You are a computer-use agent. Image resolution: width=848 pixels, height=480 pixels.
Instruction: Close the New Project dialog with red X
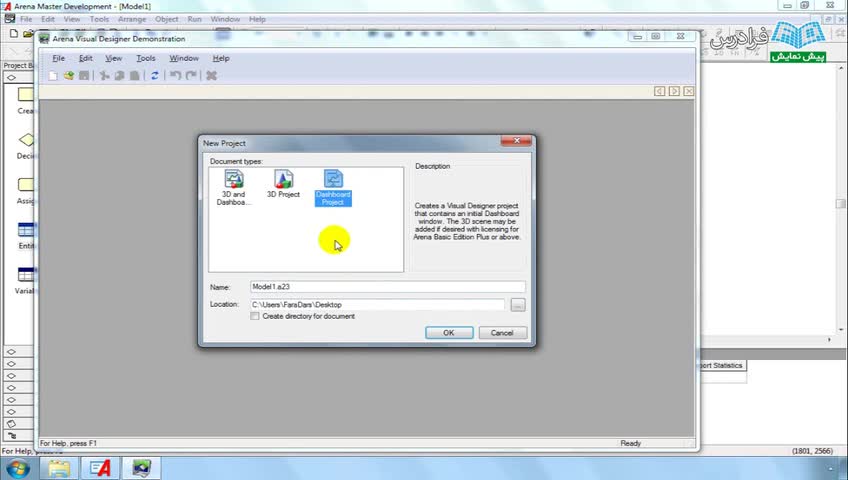pos(516,141)
